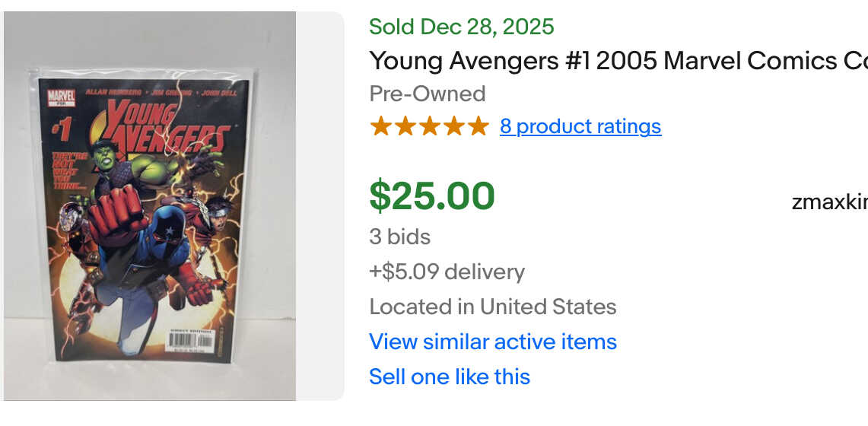This screenshot has height=426, width=868.
Task: Click the second orange rating star
Action: click(x=405, y=126)
